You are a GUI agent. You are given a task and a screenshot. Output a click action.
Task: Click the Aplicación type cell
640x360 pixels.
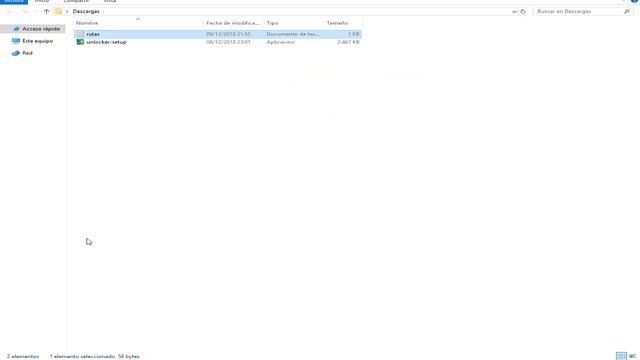pyautogui.click(x=280, y=42)
